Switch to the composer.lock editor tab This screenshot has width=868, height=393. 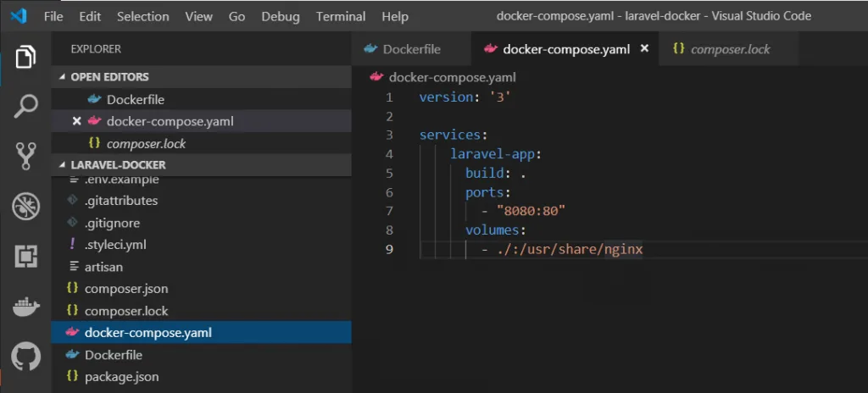pyautogui.click(x=728, y=49)
